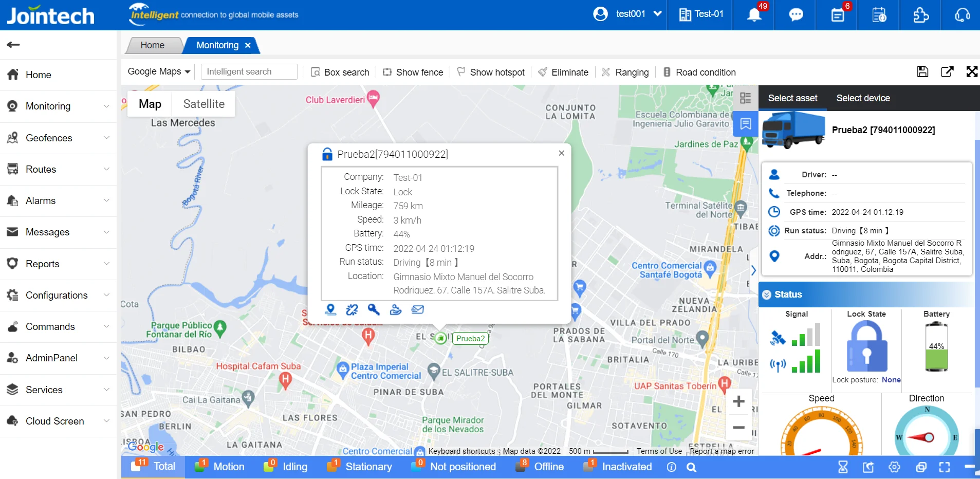Zoom out on the map
The image size is (980, 479).
pos(738,427)
